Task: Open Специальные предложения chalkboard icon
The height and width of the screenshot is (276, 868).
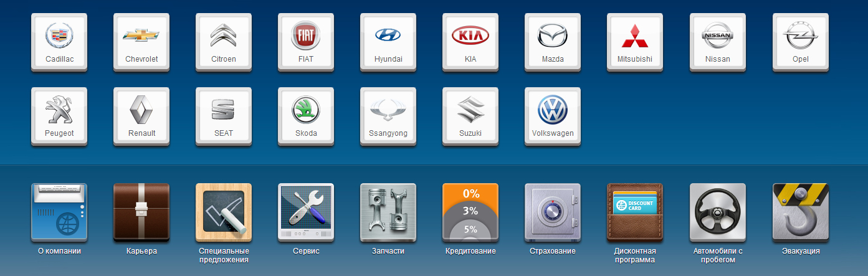Action: [x=224, y=212]
